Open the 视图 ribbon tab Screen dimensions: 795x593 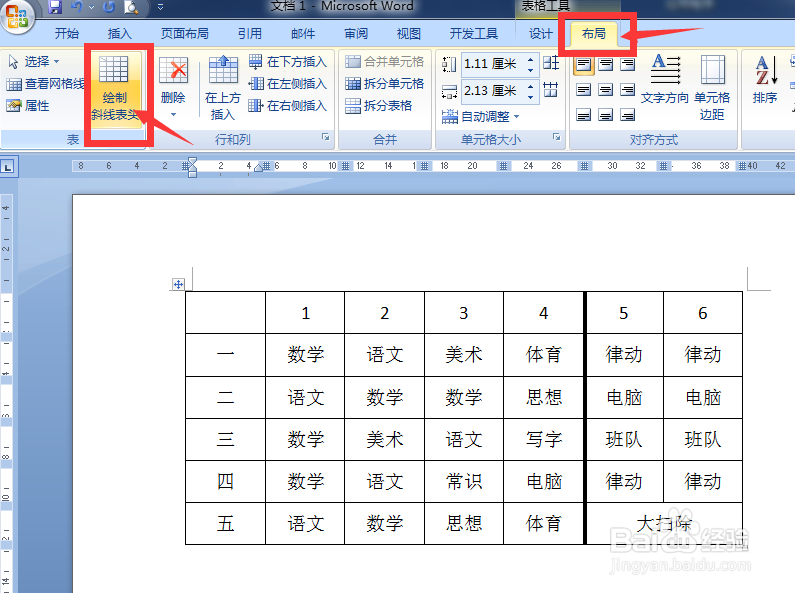click(x=409, y=34)
